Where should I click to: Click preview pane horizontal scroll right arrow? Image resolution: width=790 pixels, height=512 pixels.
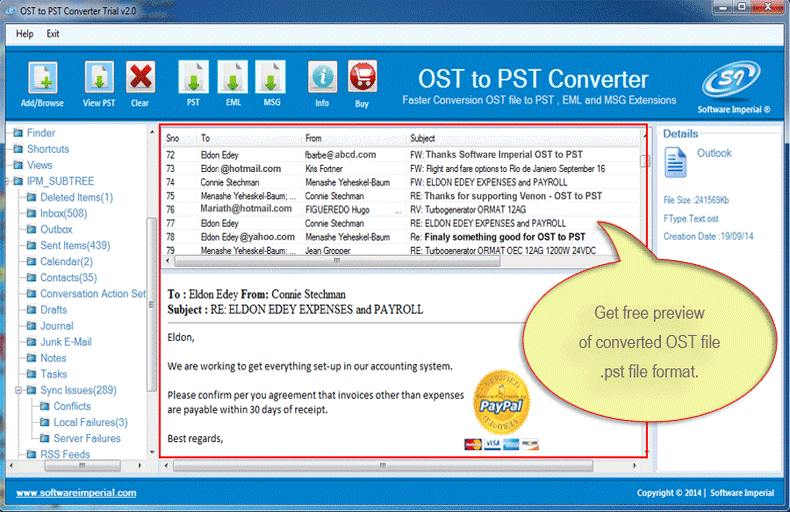pos(634,466)
